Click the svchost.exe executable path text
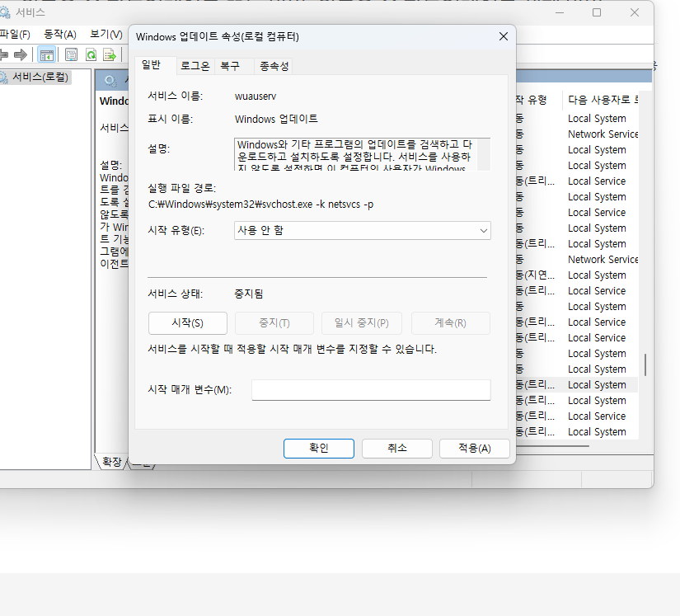680x616 pixels. point(260,205)
